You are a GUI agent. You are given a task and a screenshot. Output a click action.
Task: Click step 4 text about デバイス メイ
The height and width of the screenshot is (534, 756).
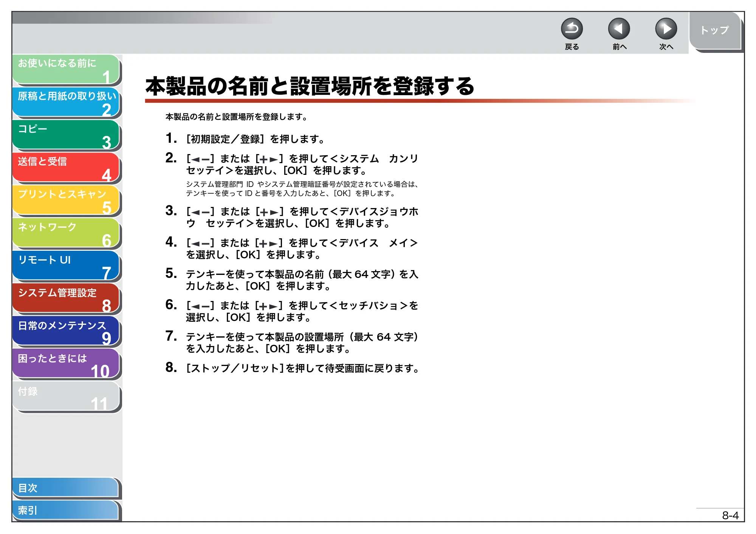pos(302,248)
